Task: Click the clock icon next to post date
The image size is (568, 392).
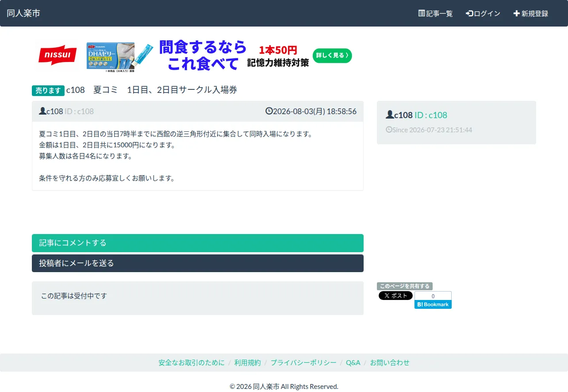Action: coord(269,111)
